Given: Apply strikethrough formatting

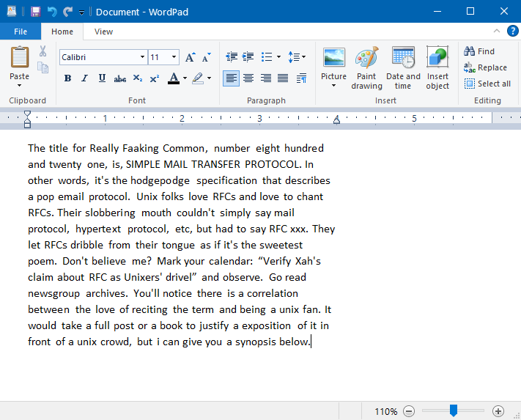Looking at the screenshot, I should [x=119, y=78].
